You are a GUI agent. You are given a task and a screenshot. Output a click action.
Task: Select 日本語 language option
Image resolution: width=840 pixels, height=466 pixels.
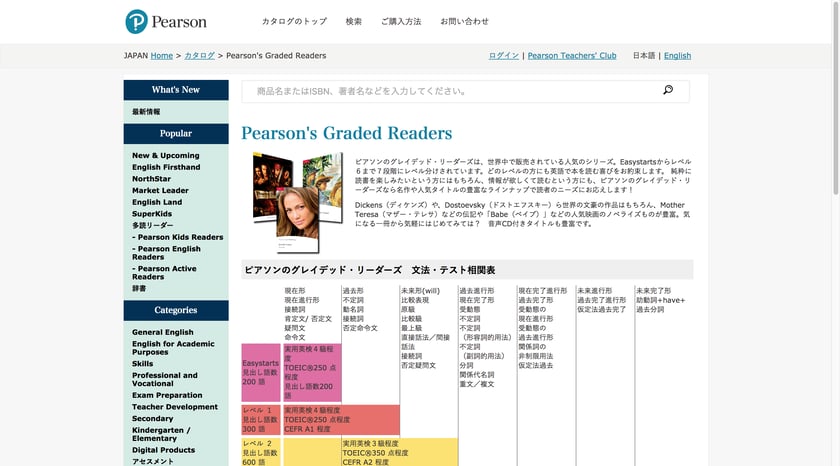click(x=644, y=56)
